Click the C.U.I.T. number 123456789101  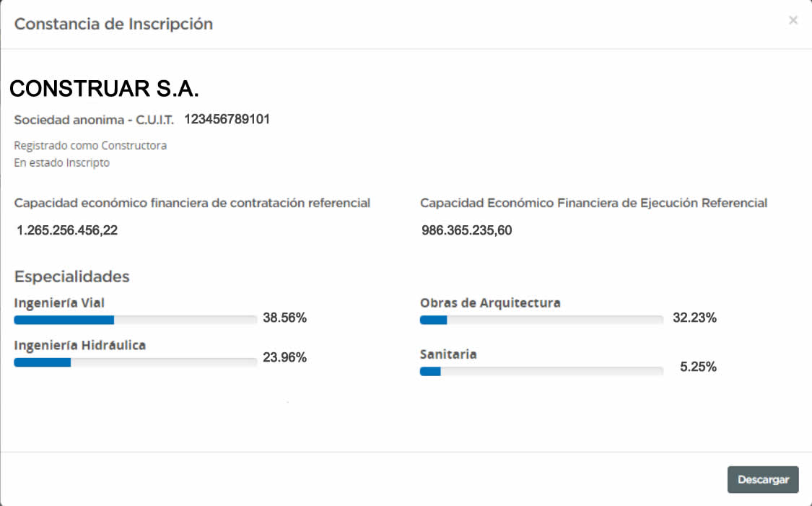227,119
